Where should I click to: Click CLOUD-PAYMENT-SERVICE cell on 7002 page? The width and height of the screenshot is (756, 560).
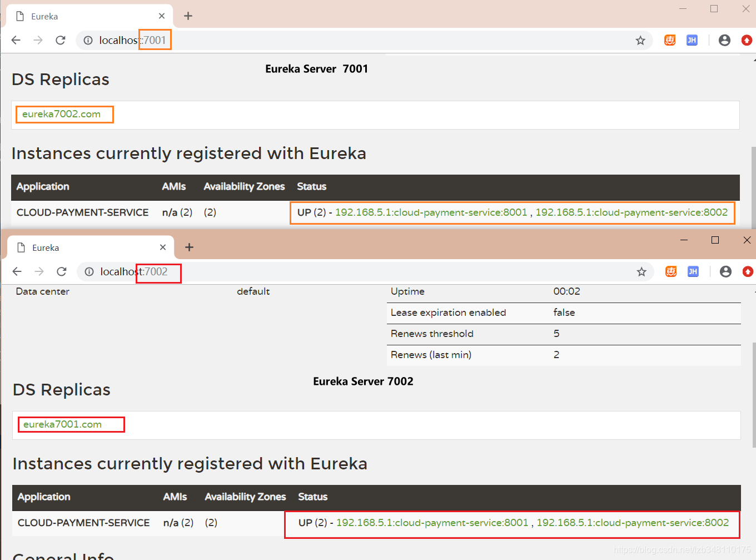pyautogui.click(x=83, y=523)
